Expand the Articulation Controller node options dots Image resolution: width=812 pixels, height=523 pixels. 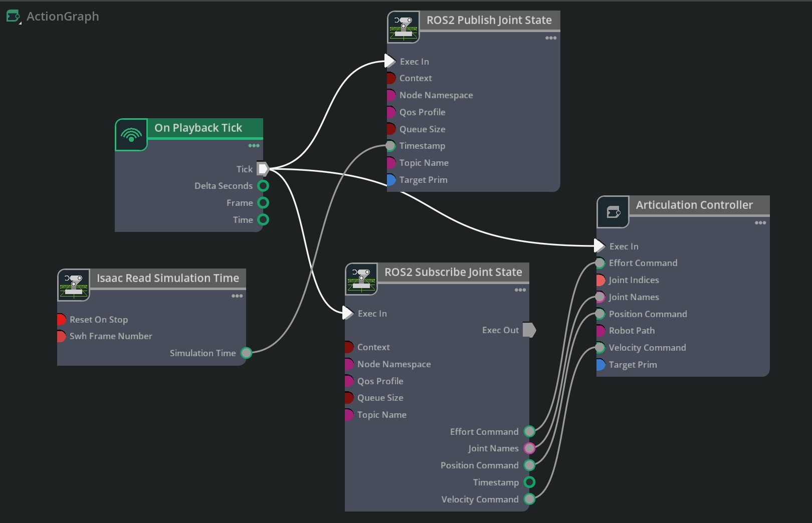(x=760, y=223)
